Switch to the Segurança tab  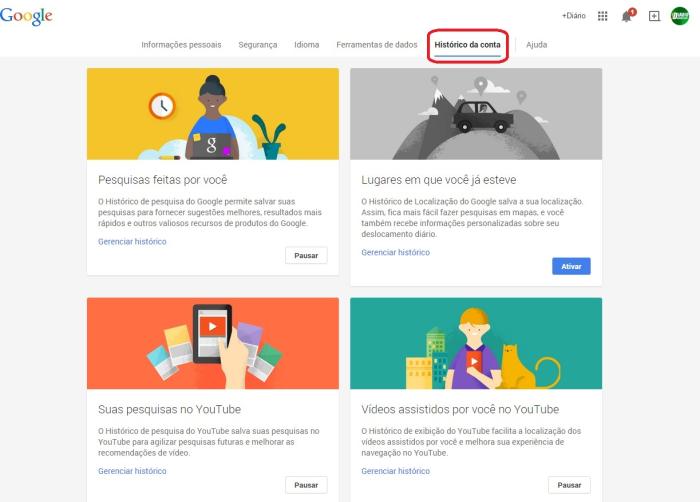click(x=258, y=45)
